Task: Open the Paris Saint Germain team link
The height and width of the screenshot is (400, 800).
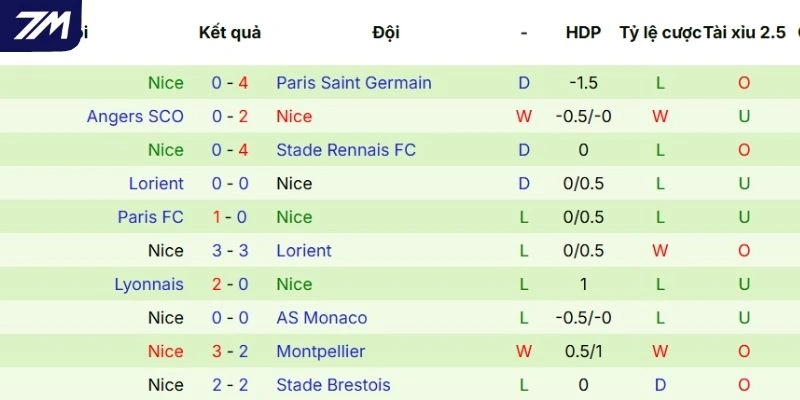Action: click(x=353, y=83)
